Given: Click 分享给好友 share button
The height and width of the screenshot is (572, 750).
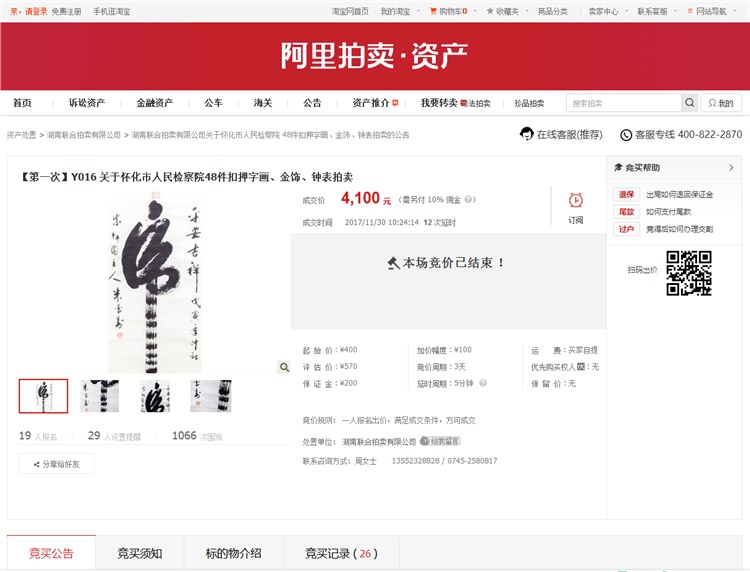Looking at the screenshot, I should (56, 464).
